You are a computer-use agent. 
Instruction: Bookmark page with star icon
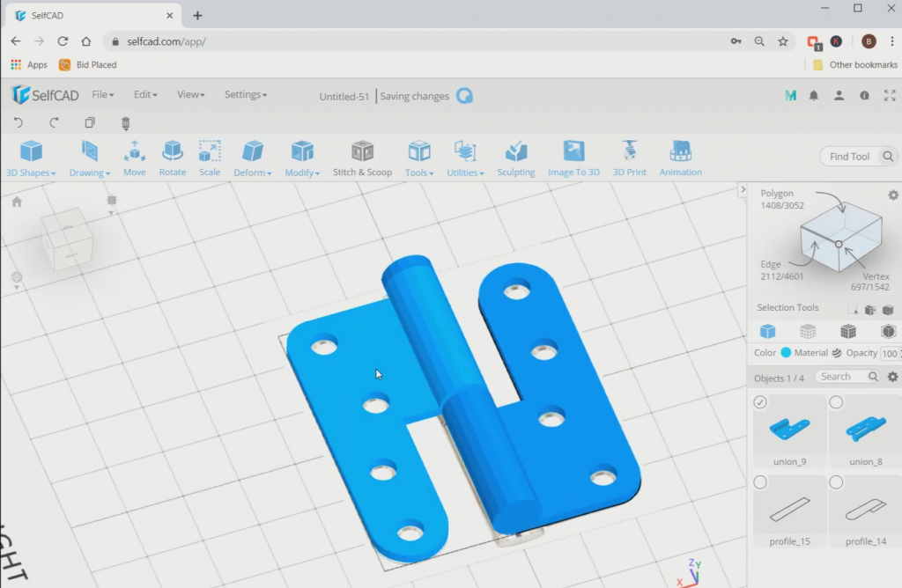click(783, 41)
